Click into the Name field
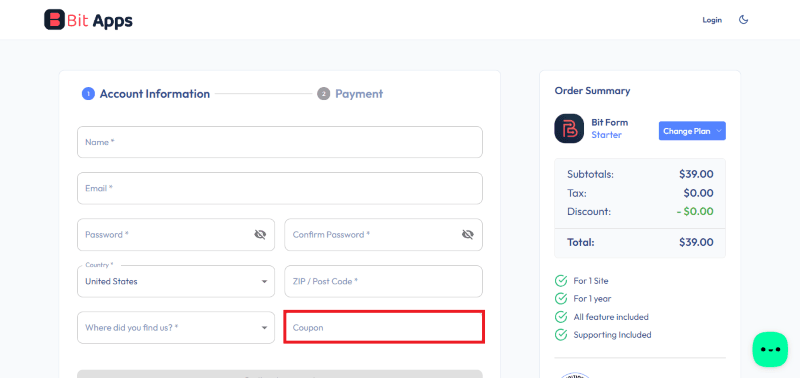Screen dimensions: 800x378 [x=280, y=142]
